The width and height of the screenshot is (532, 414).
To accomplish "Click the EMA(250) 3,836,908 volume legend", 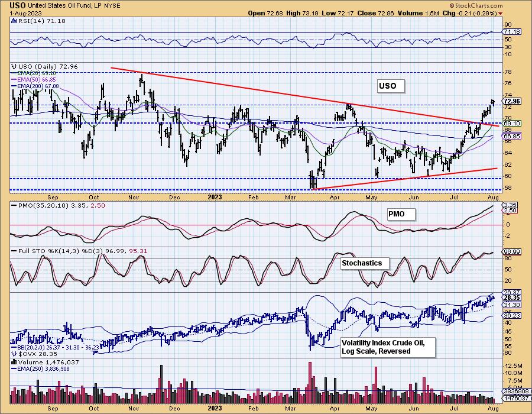I will click(41, 368).
